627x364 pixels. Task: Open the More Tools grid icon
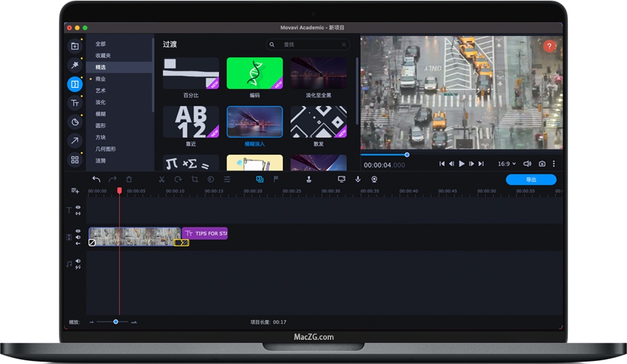coord(75,160)
